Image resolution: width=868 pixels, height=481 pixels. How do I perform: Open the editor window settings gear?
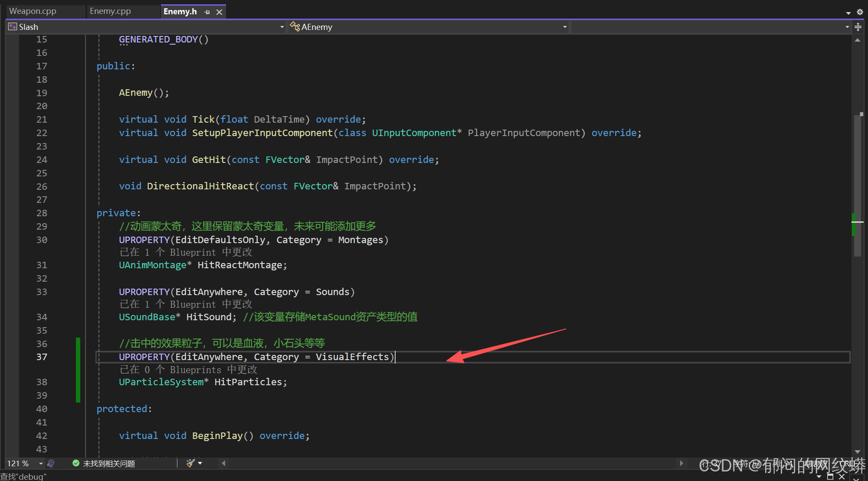(x=860, y=12)
